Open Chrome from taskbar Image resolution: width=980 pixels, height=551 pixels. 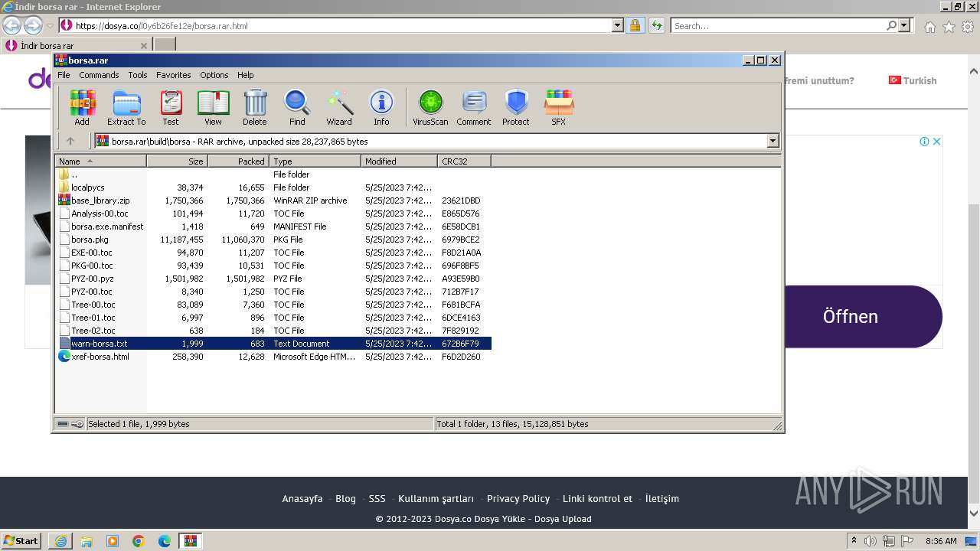click(x=139, y=541)
